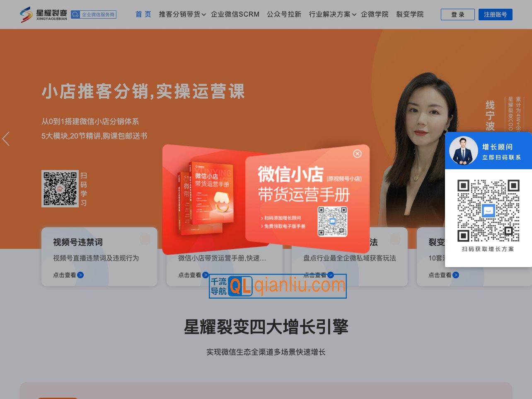The image size is (532, 399).
Task: Click the large QR code in side panel
Action: 488,211
